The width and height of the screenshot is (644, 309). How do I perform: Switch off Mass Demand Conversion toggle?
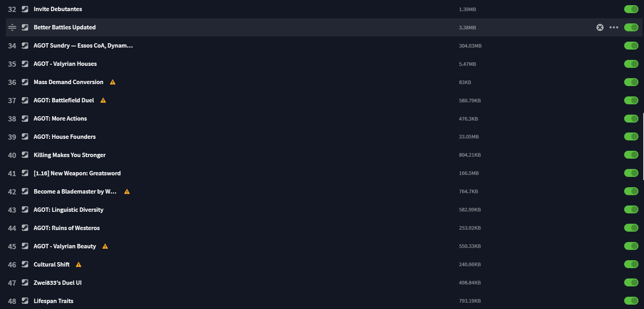[x=631, y=82]
